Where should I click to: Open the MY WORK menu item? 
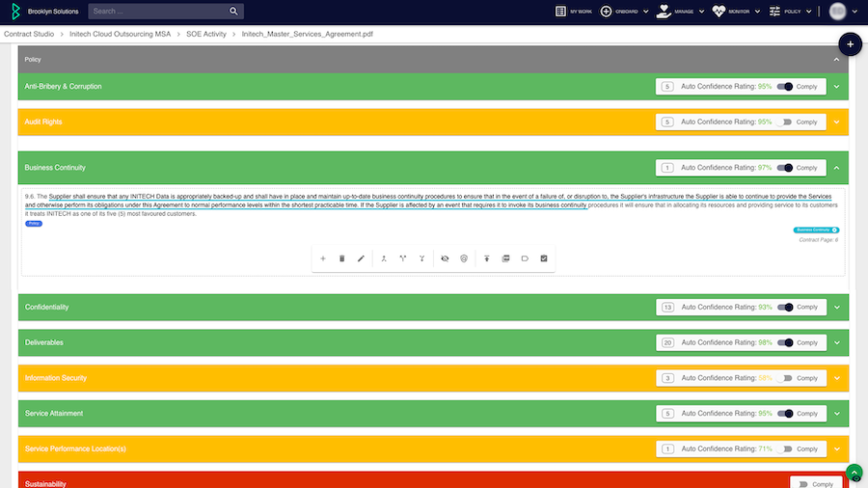point(581,11)
